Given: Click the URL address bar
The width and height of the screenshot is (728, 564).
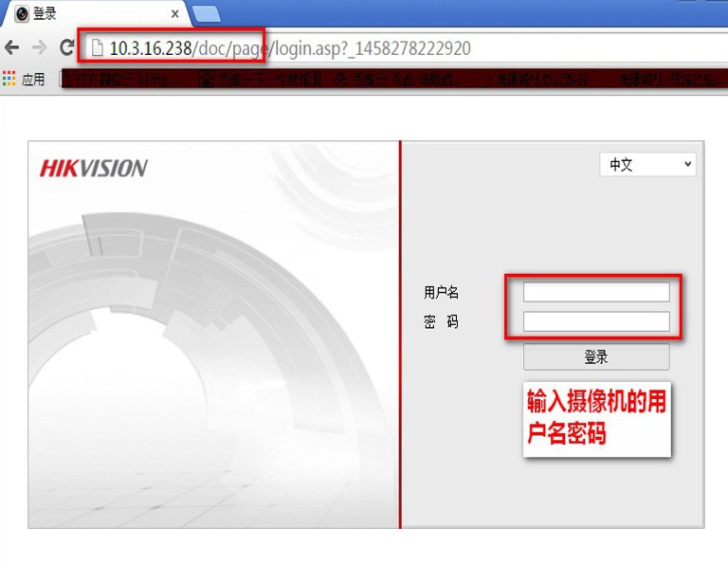Looking at the screenshot, I should pos(404,47).
